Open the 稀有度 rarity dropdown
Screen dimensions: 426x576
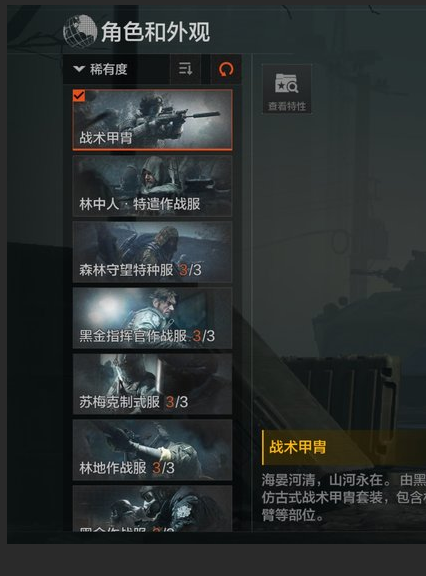116,69
